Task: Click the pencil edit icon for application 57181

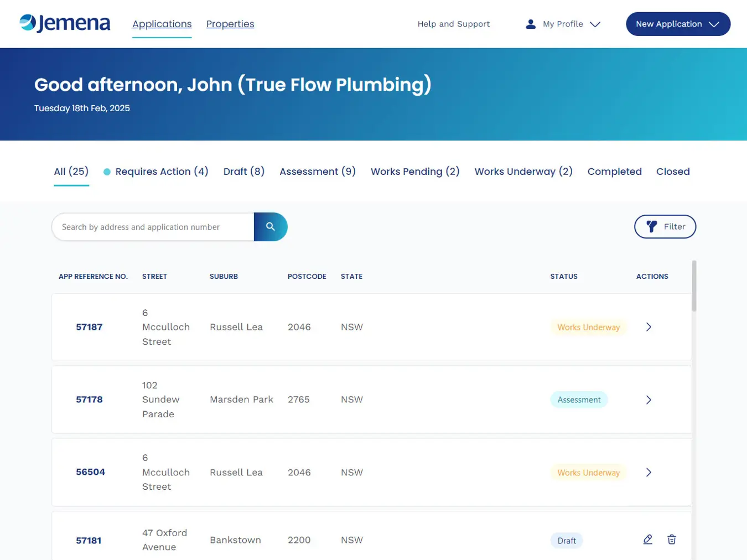Action: pyautogui.click(x=647, y=540)
